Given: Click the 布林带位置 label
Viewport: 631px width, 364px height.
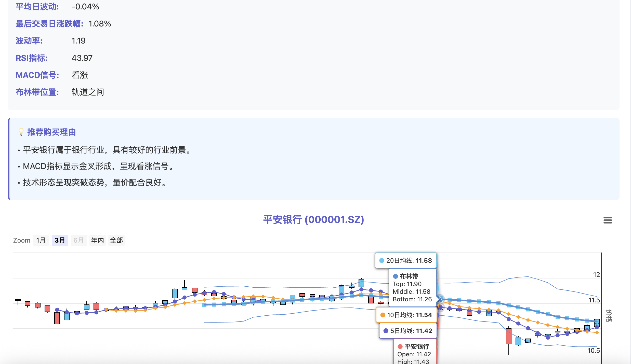Looking at the screenshot, I should coord(37,92).
